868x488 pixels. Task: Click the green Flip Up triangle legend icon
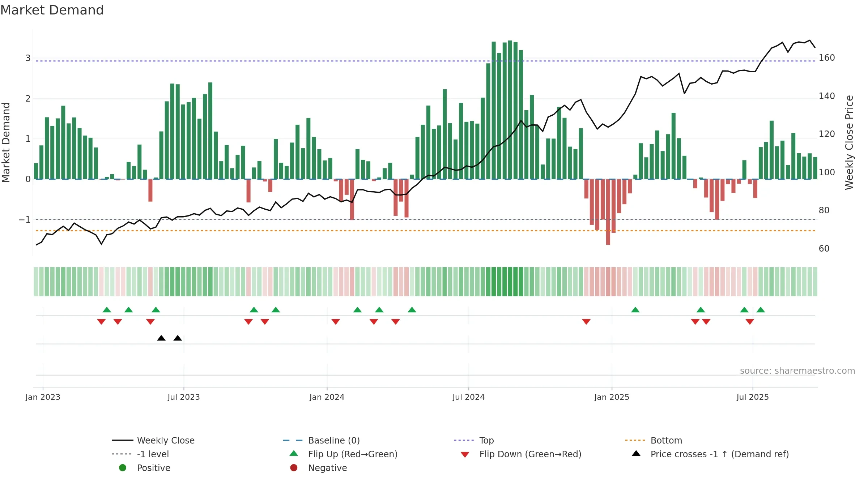coord(294,453)
